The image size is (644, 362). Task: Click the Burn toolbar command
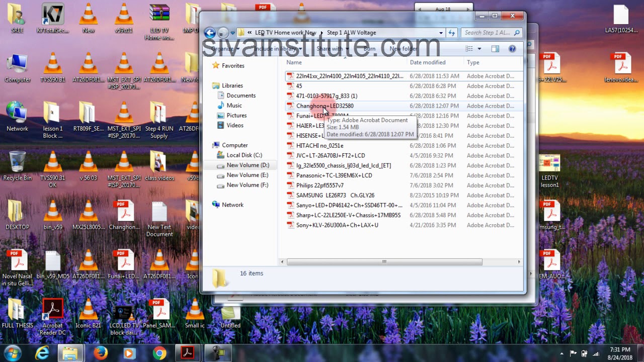(369, 49)
